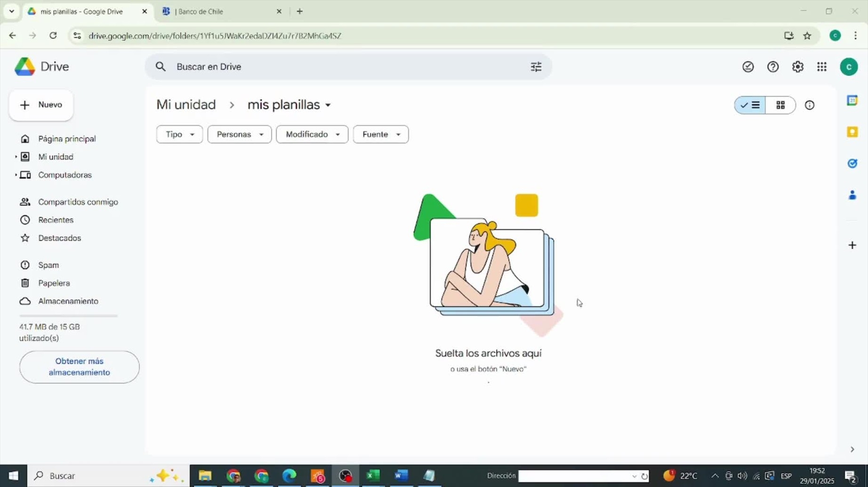This screenshot has width=868, height=487.
Task: Open Google Calendar side panel icon
Action: 852,100
